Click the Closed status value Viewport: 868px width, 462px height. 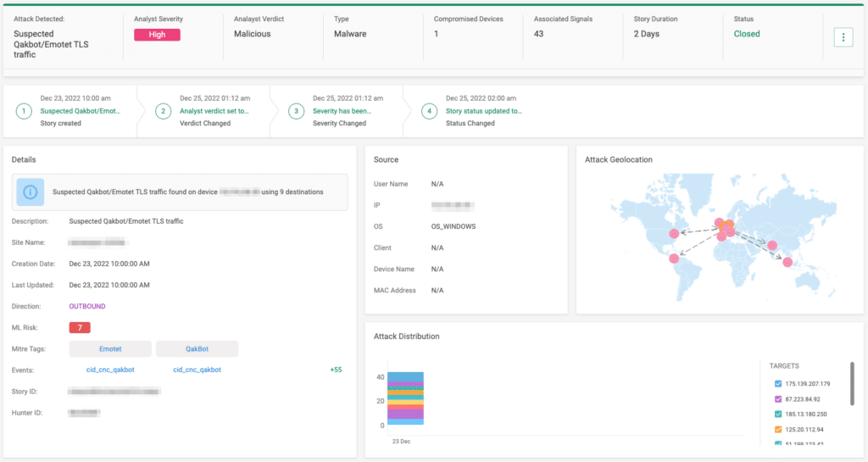(747, 34)
